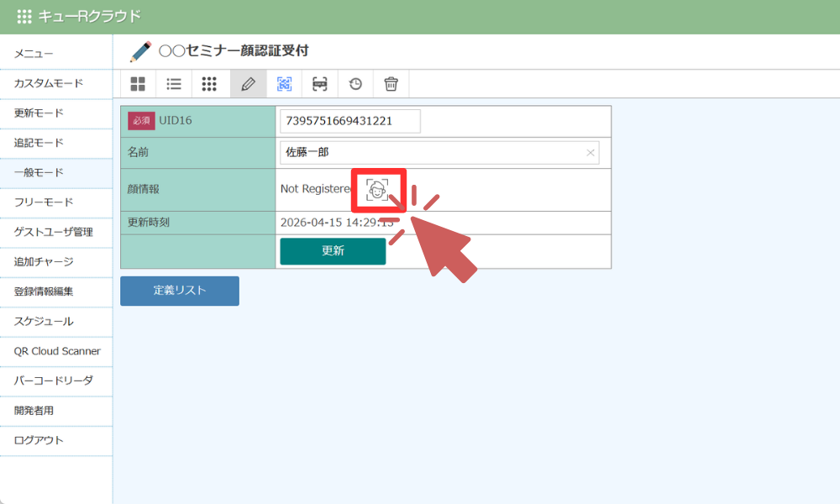Open the dot-grid view toolbar icon
The height and width of the screenshot is (504, 840).
[x=209, y=84]
